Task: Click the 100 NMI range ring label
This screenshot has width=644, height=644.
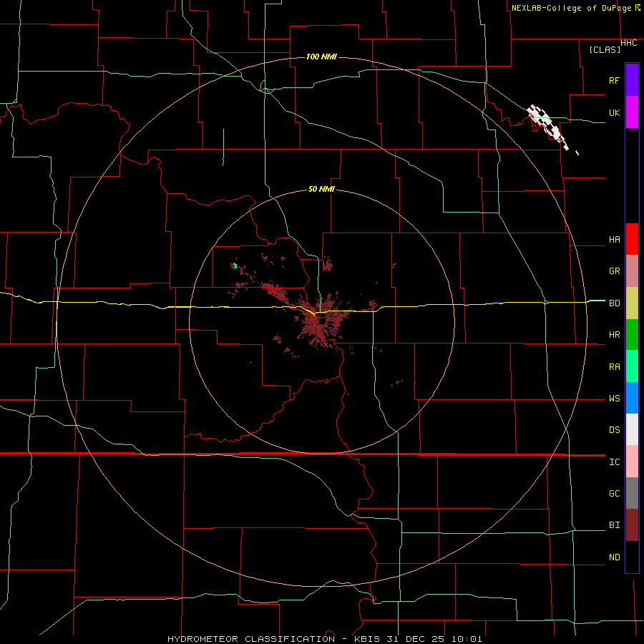Action: tap(321, 57)
